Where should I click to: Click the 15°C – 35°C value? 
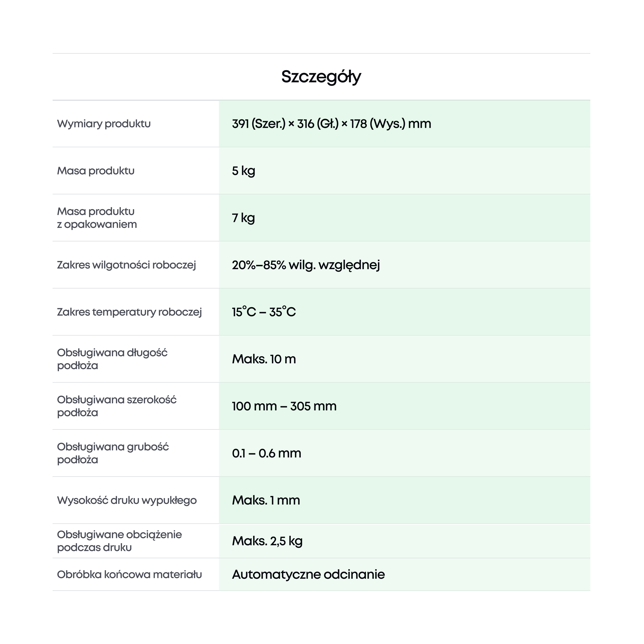264,312
